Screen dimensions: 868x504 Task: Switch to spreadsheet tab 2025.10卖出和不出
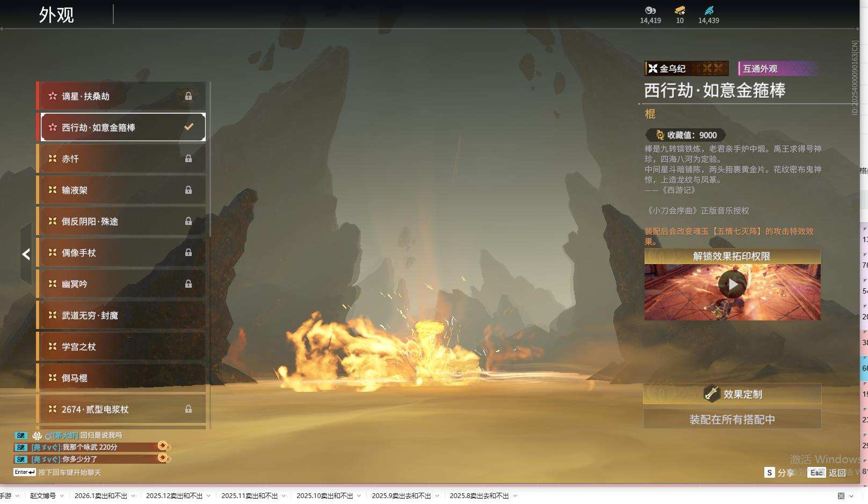(x=325, y=496)
